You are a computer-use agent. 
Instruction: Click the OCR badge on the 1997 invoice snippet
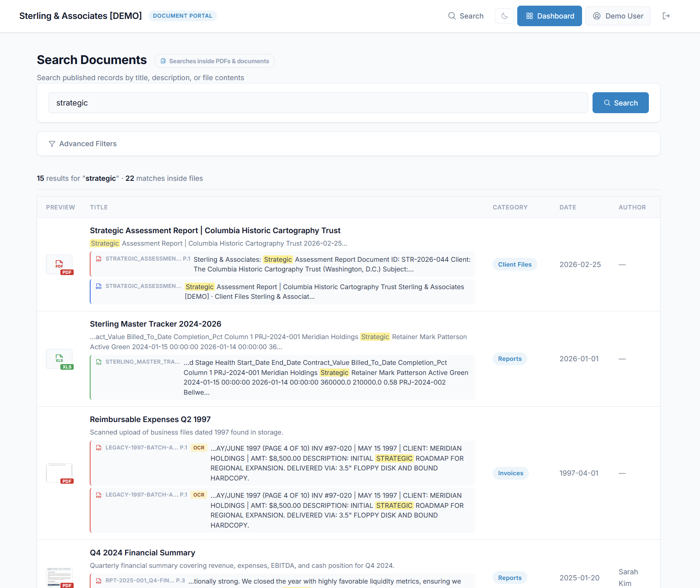coord(198,447)
